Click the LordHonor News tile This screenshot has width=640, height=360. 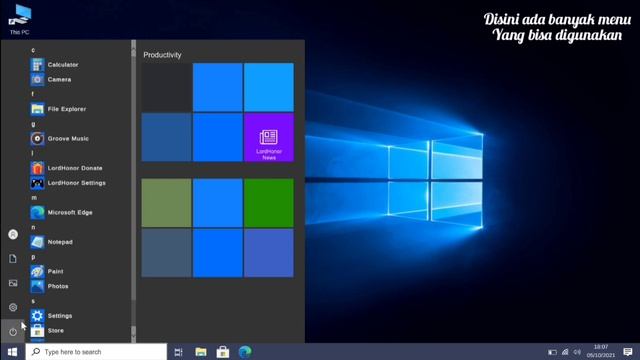269,137
